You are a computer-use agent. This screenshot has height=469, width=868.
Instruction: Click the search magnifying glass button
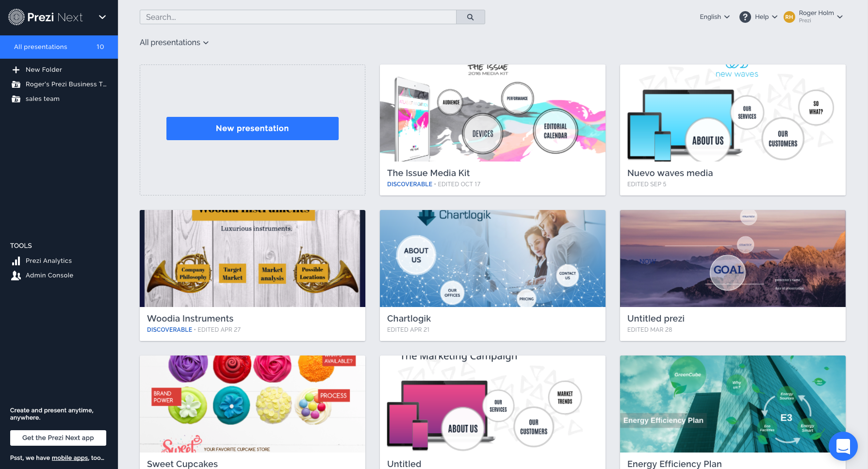coord(470,17)
